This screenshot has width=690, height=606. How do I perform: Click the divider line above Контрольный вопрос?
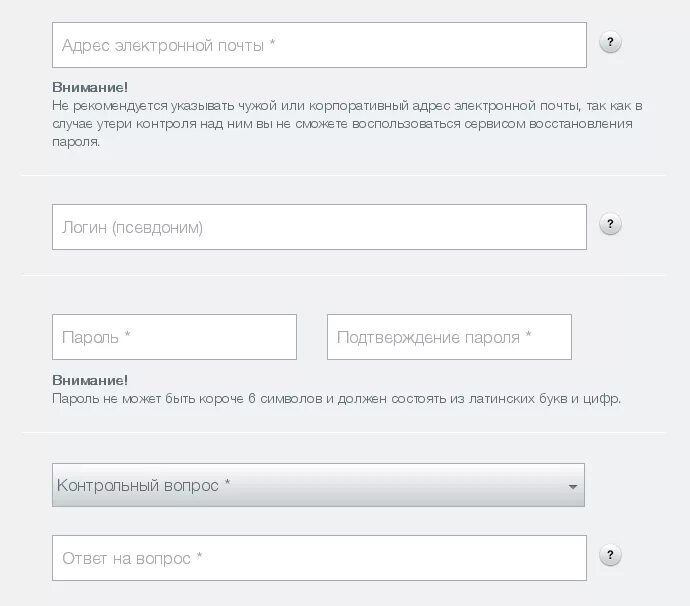coord(343,433)
